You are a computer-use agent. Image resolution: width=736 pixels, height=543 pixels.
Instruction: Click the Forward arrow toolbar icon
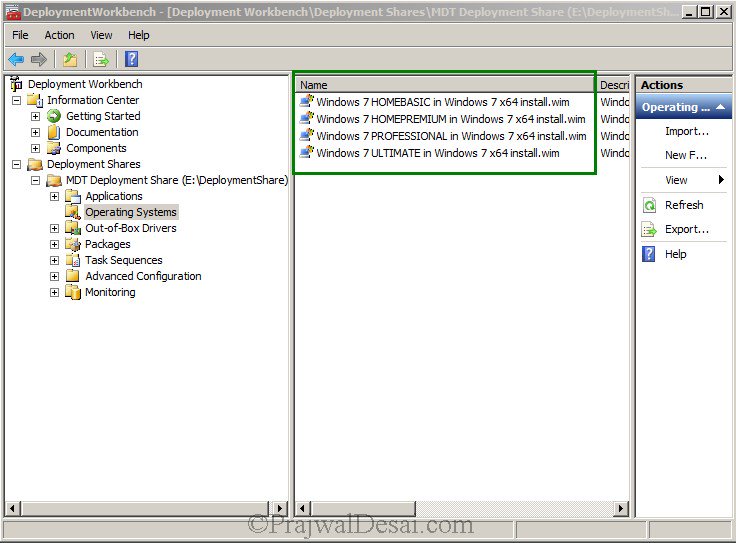click(39, 60)
